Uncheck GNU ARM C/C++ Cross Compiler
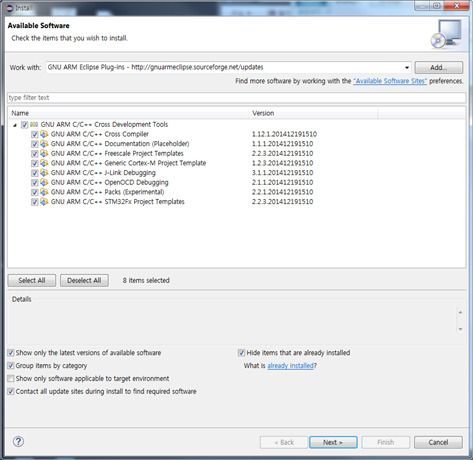 (x=34, y=134)
